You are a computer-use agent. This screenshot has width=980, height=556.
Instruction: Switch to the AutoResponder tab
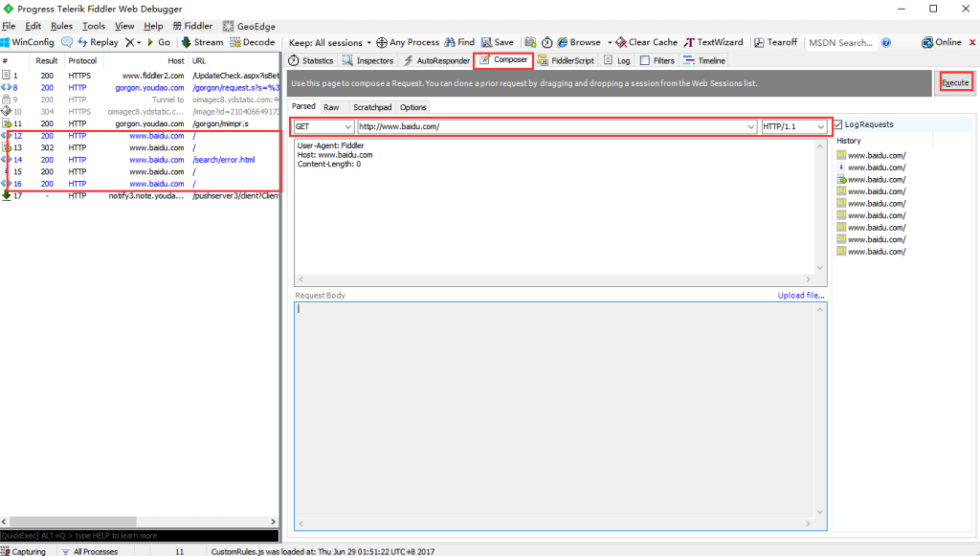(436, 60)
